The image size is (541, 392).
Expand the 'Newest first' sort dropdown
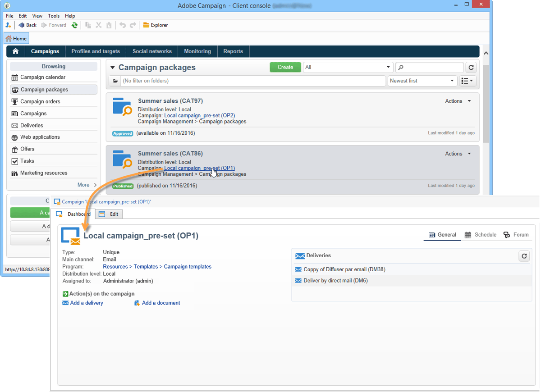tap(422, 81)
